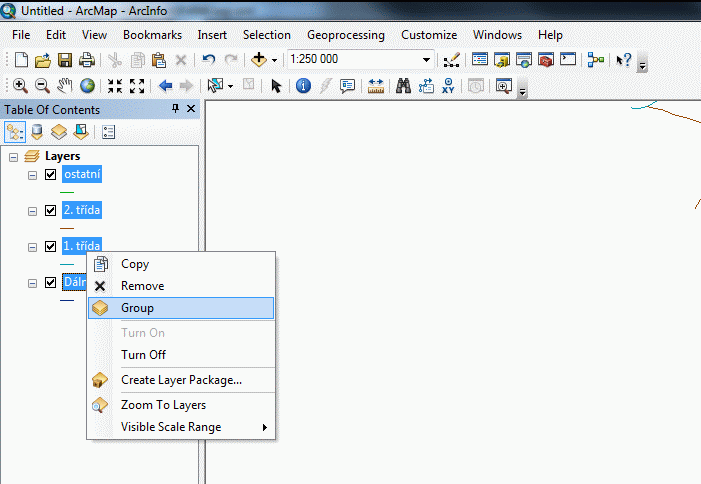Collapse the 2. třída layer legend
This screenshot has width=701, height=484.
(32, 211)
